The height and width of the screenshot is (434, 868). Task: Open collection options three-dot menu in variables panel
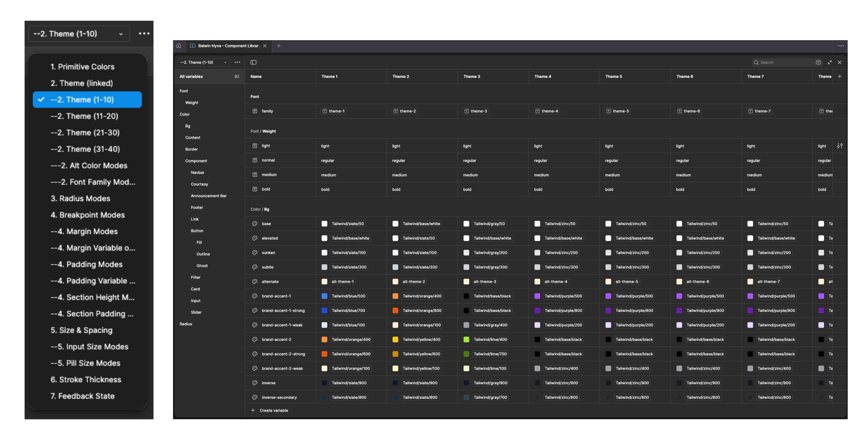[x=238, y=62]
